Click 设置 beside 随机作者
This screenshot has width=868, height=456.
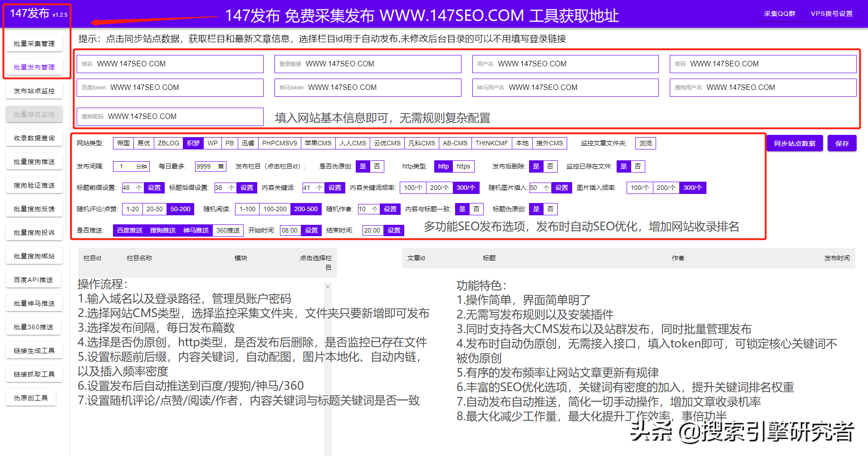(390, 209)
